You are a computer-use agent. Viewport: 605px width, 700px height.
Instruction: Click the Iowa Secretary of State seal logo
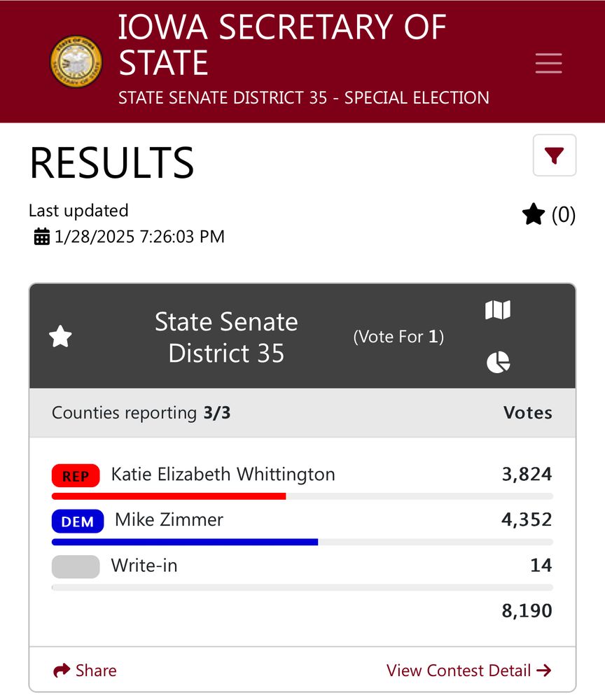(x=76, y=62)
